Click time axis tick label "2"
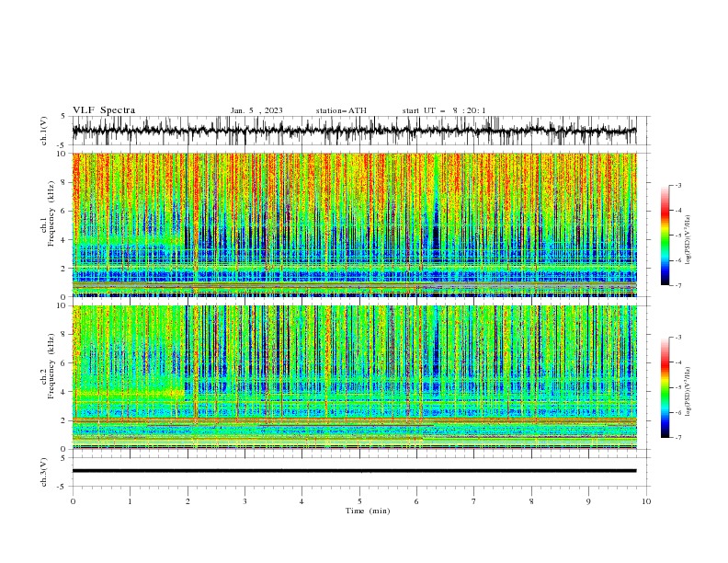The width and height of the screenshot is (728, 563). [x=188, y=501]
